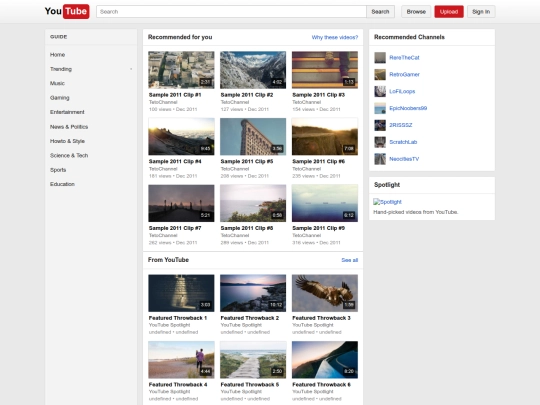
Task: Open 2RISSSZ channel avatar
Action: tap(380, 125)
